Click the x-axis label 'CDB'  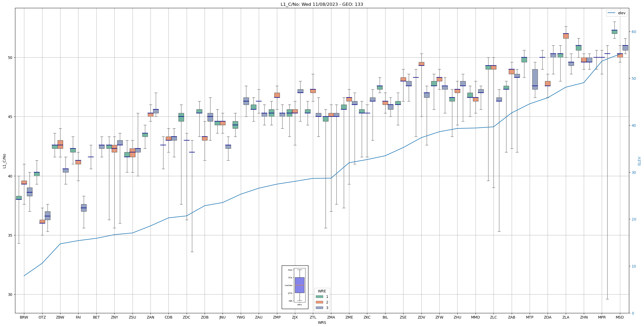click(168, 317)
